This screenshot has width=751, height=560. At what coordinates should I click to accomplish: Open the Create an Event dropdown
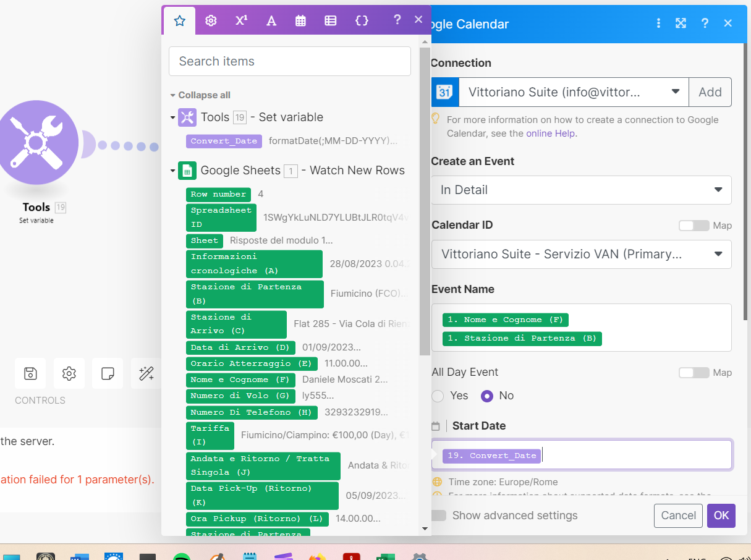point(582,190)
